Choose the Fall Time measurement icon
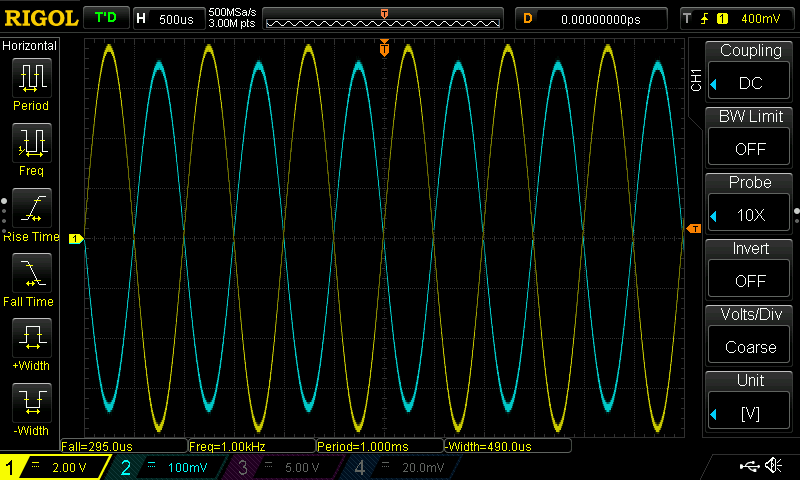The image size is (800, 480). [x=32, y=273]
